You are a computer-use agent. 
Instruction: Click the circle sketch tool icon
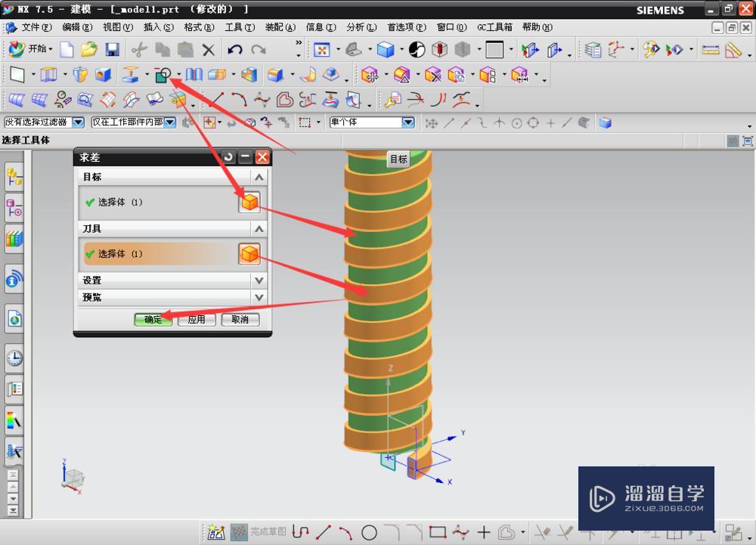[370, 532]
